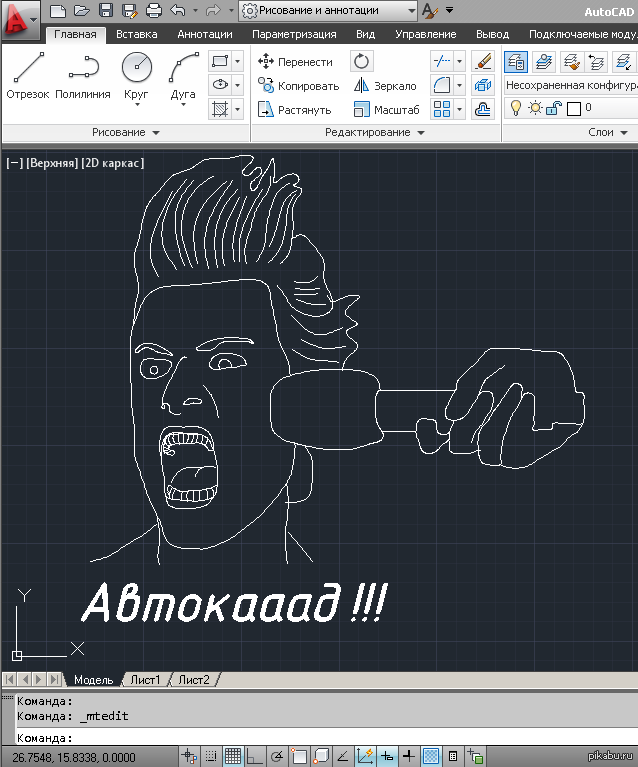Click the Match Layer brush icon
638x767 pixels.
point(571,62)
